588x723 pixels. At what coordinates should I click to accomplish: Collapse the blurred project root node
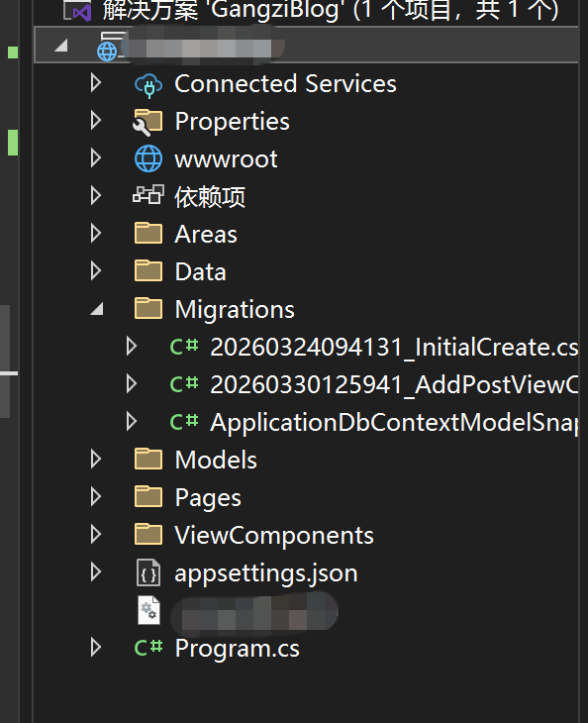(61, 46)
